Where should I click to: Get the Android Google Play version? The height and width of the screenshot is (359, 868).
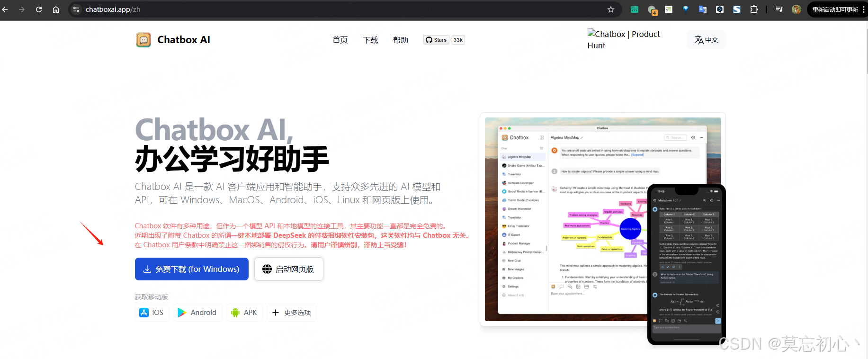(197, 313)
